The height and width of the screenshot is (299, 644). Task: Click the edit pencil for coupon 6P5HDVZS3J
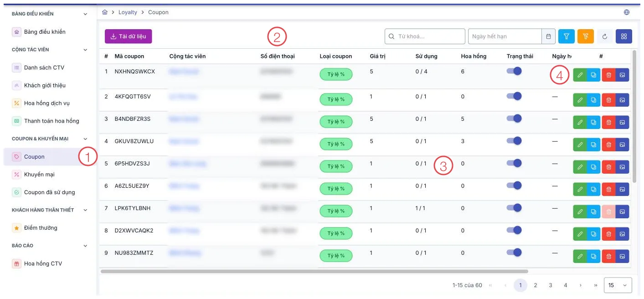(x=580, y=167)
